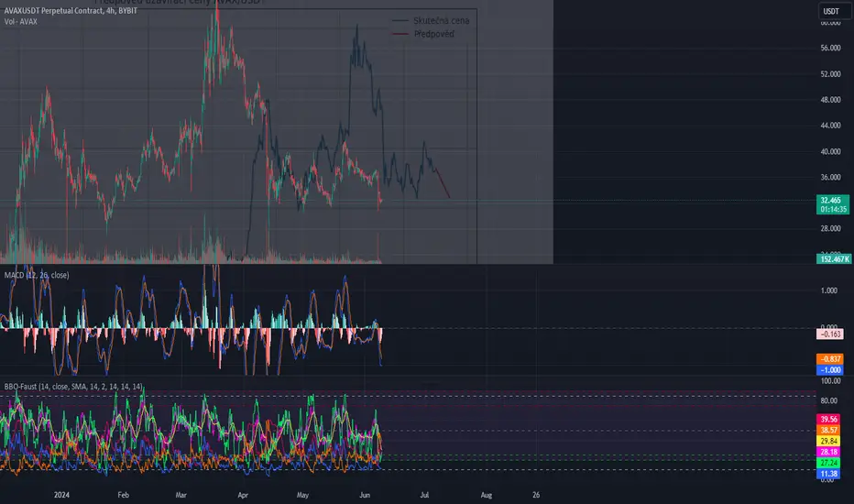The height and width of the screenshot is (504, 854).
Task: Click the 48.000 price axis label
Action: (x=830, y=100)
